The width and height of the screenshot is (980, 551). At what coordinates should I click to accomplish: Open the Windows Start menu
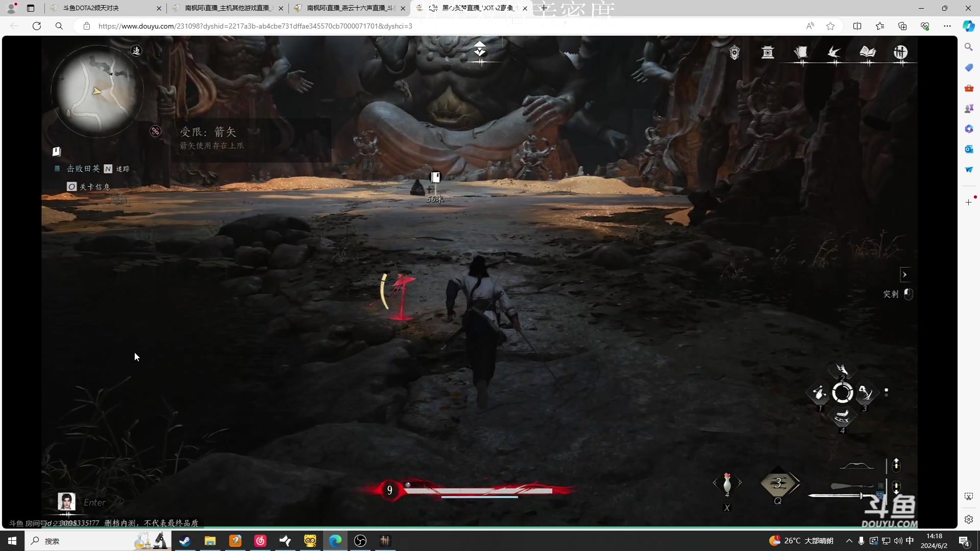pyautogui.click(x=12, y=541)
